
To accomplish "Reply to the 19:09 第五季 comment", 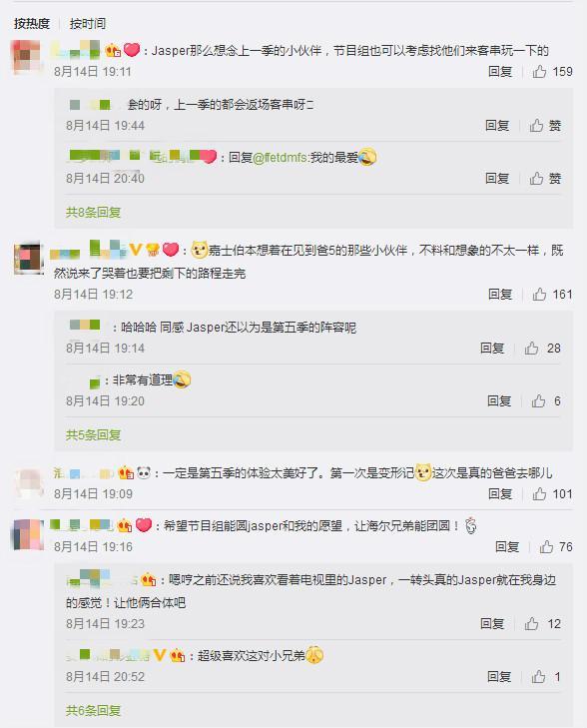I will click(500, 494).
